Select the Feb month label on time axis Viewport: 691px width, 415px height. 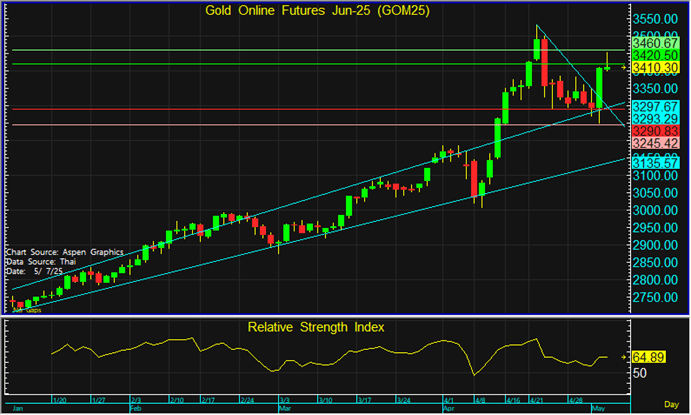(136, 408)
